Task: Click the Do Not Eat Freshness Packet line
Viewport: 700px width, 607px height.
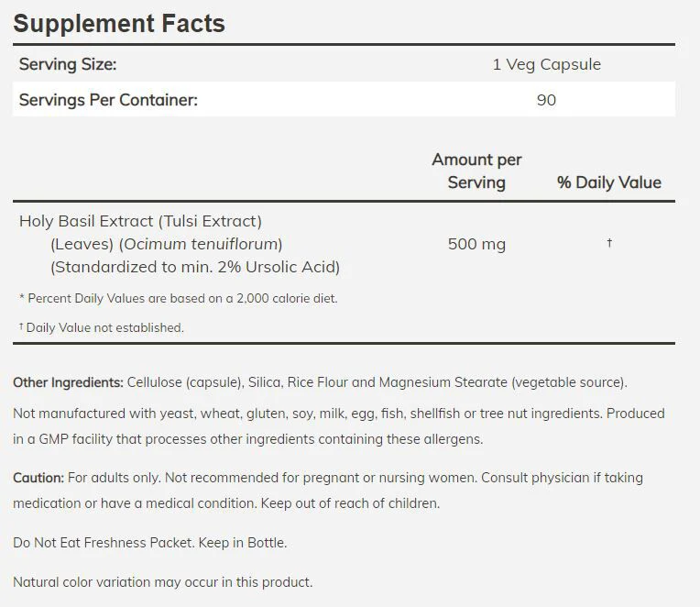Action: coord(150,543)
